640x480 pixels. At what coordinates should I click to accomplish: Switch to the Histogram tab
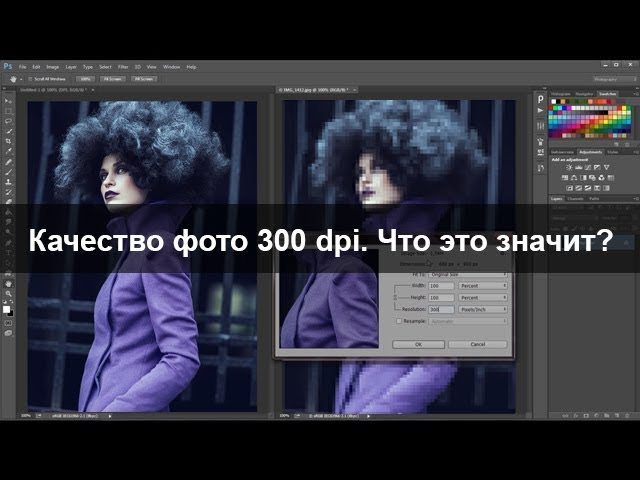tap(560, 94)
